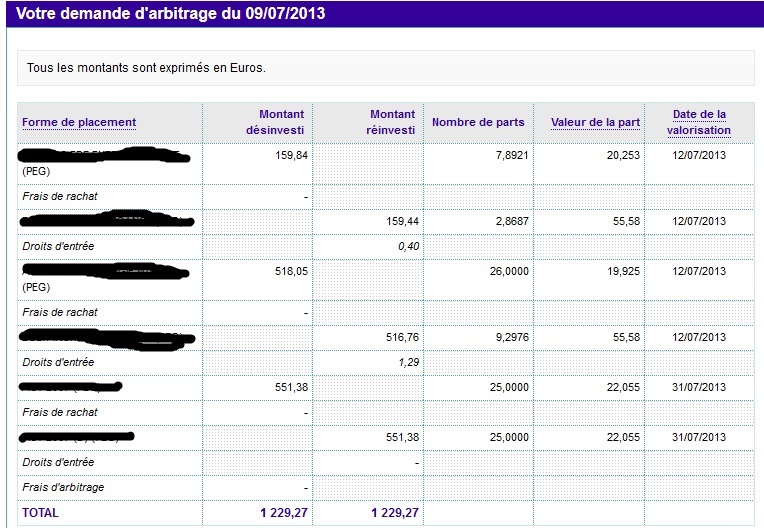This screenshot has width=764, height=528.
Task: Select the 159,44 reinvested amount cell
Action: [x=401, y=220]
